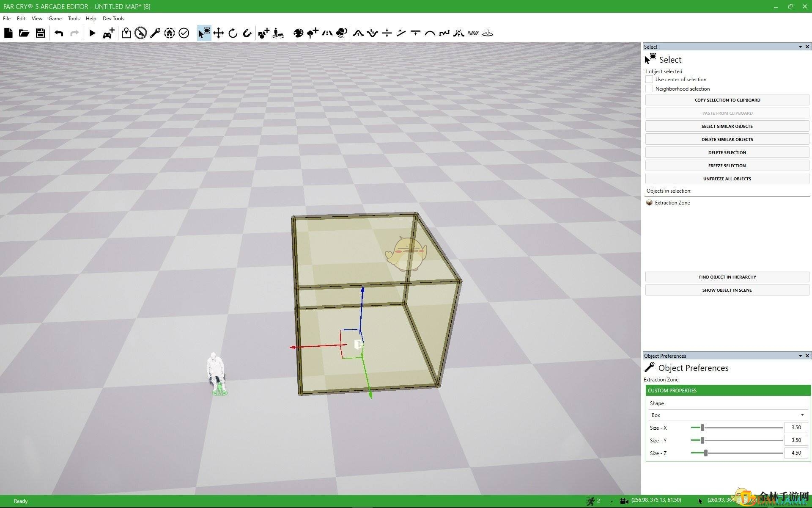The height and width of the screenshot is (508, 812).
Task: Click the Size - X value field
Action: (x=796, y=428)
